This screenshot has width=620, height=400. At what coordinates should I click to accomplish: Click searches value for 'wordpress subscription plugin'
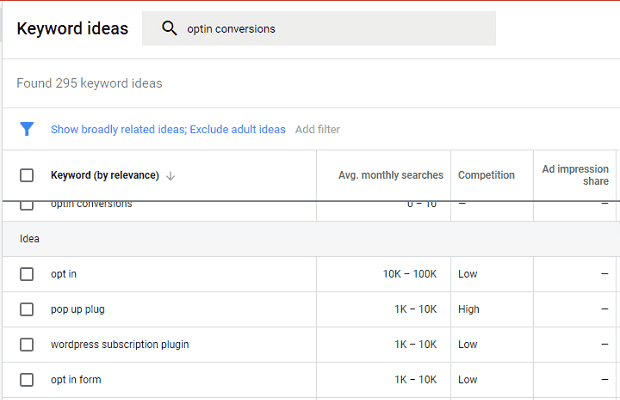coord(416,344)
